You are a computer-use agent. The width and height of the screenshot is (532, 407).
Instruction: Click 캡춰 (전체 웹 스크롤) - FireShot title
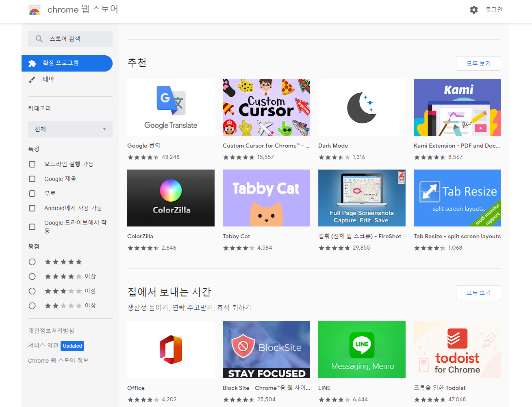pos(360,236)
